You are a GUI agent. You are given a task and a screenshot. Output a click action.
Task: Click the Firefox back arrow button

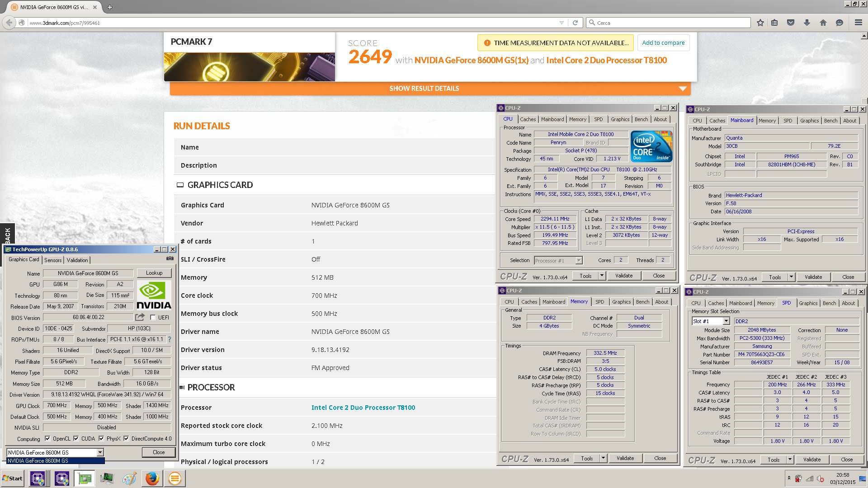(x=9, y=23)
